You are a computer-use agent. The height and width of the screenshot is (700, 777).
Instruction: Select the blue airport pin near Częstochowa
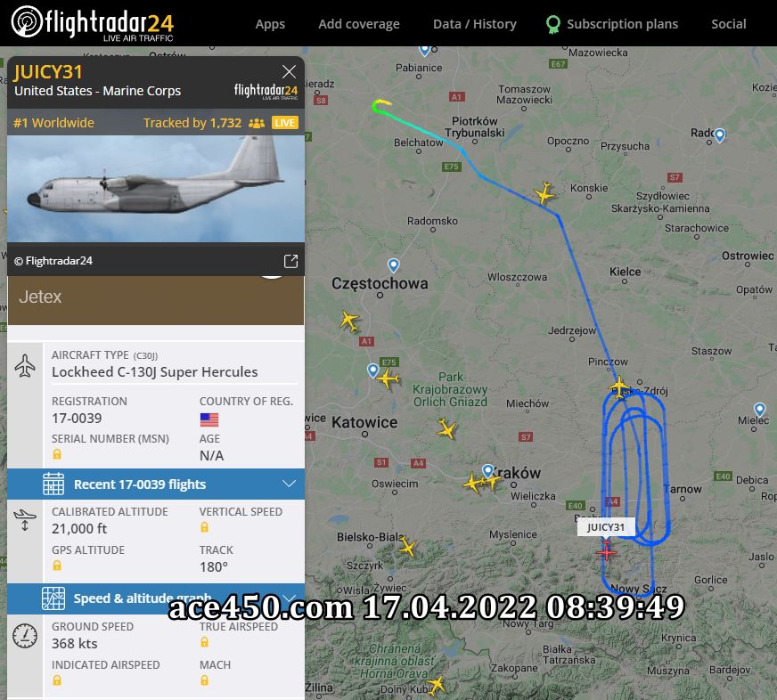(x=394, y=265)
